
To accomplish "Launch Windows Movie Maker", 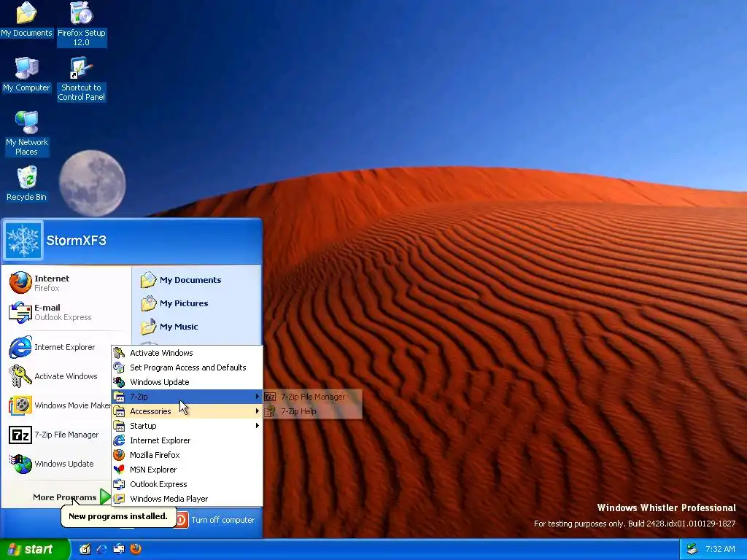I will coord(59,405).
